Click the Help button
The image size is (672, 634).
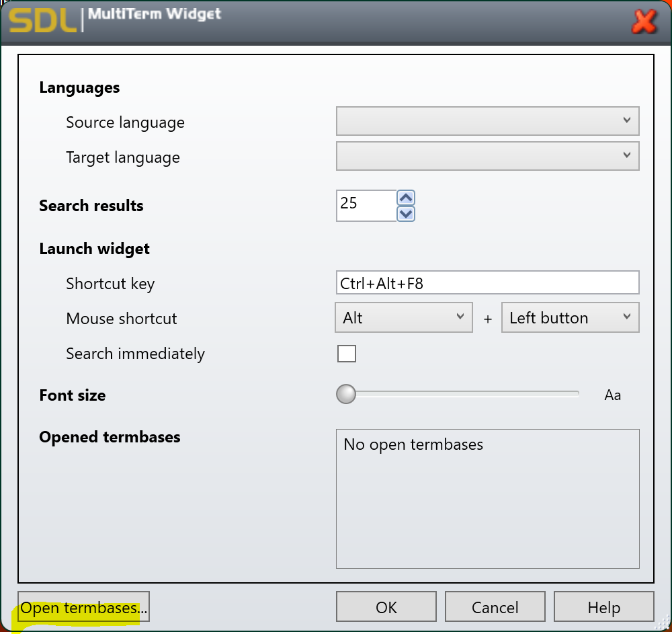603,606
